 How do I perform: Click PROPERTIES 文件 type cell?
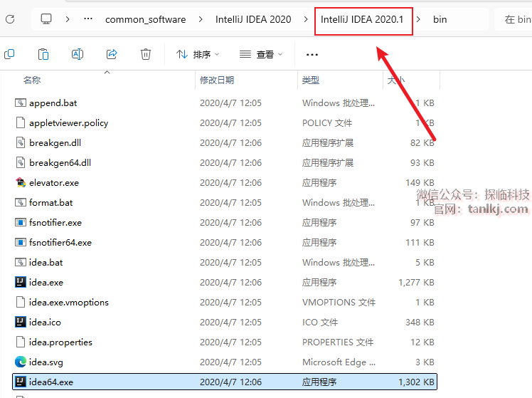338,342
